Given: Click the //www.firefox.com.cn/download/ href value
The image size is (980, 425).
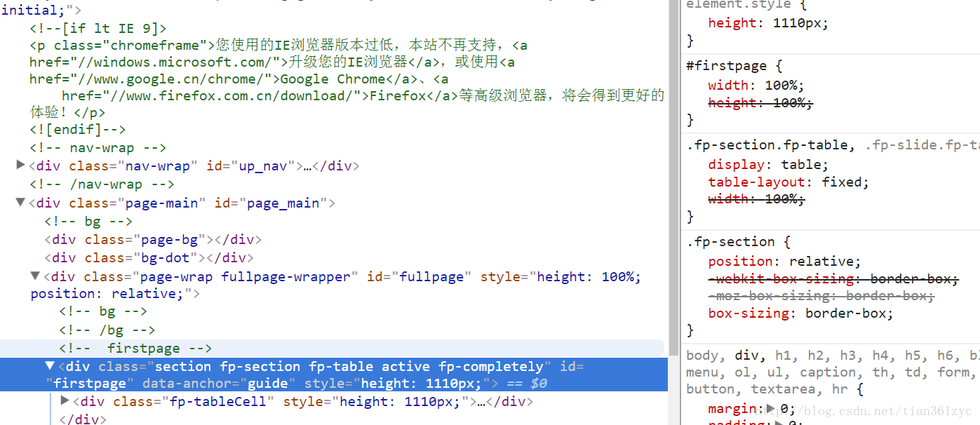Looking at the screenshot, I should coord(231,96).
